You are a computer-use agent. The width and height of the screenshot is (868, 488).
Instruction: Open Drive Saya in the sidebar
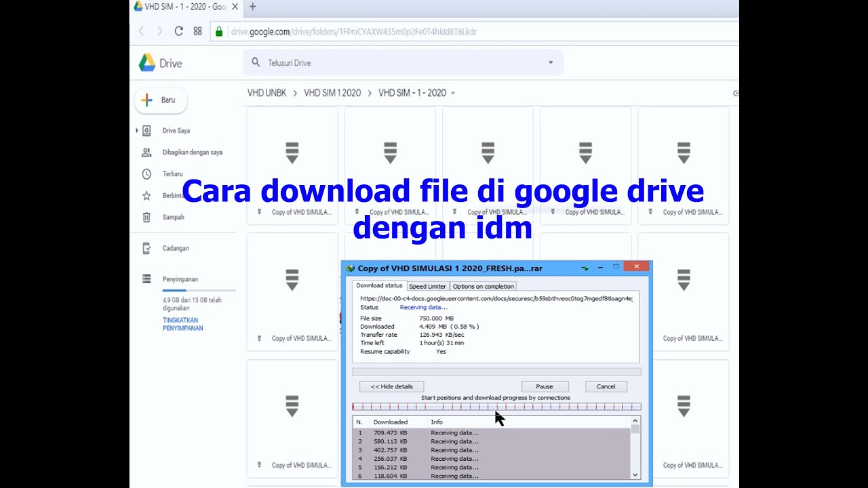coord(176,130)
